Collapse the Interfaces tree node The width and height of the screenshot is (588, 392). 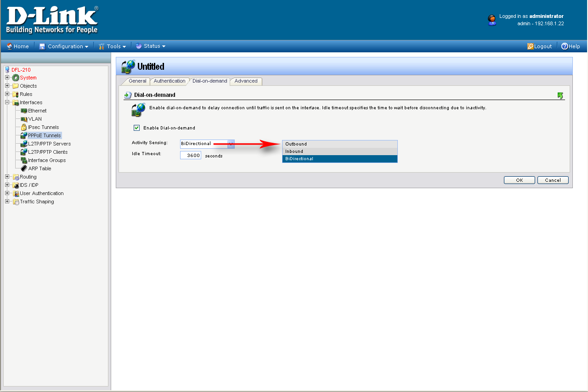click(7, 102)
